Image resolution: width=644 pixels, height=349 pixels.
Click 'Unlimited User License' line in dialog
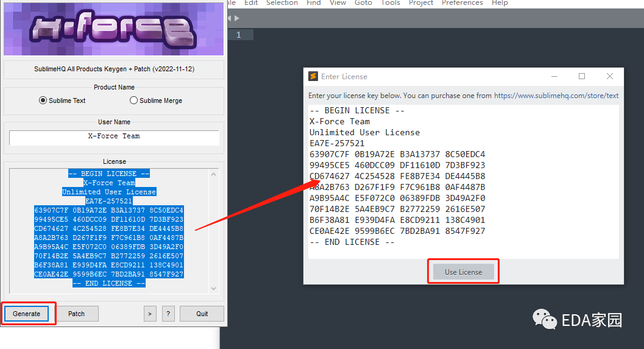pyautogui.click(x=365, y=133)
